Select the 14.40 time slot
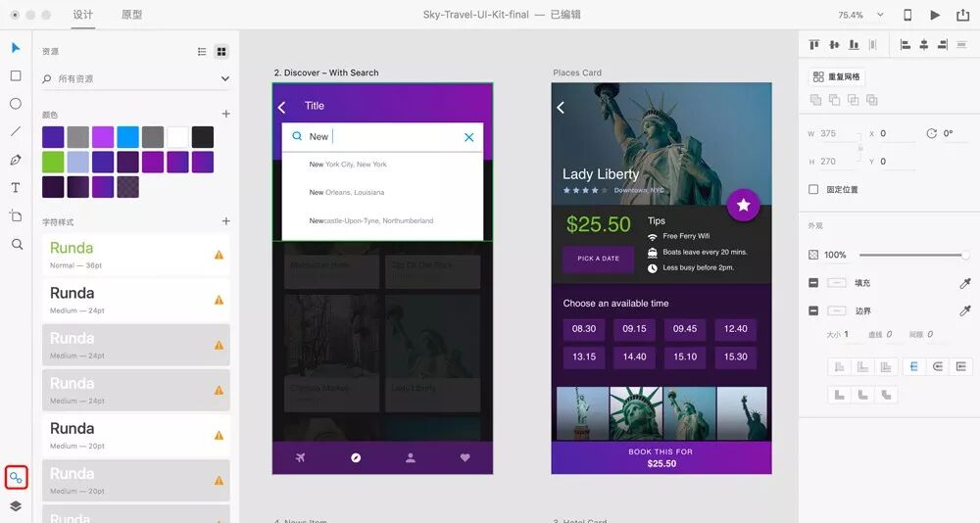Image resolution: width=980 pixels, height=523 pixels. (634, 357)
